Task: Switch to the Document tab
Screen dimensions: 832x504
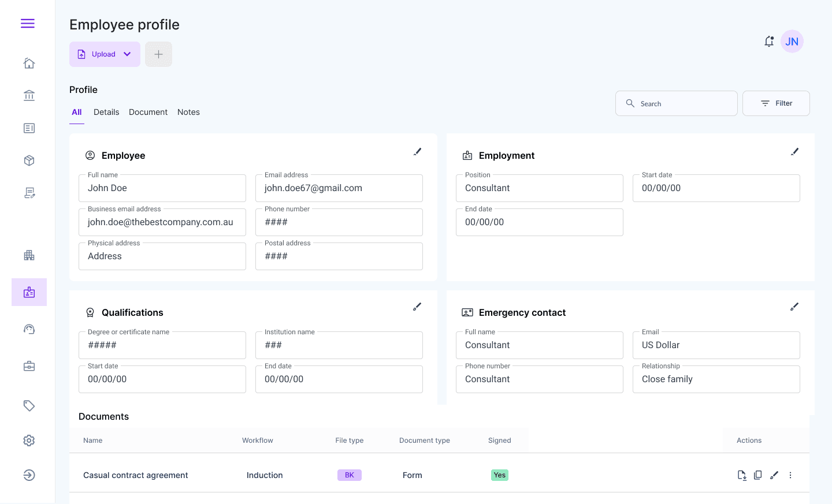Action: [148, 112]
